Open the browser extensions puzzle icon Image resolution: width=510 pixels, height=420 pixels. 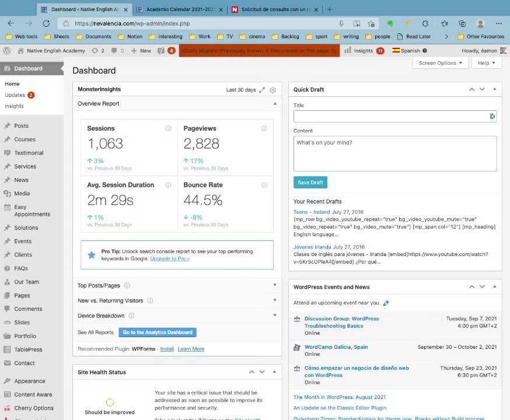click(425, 23)
